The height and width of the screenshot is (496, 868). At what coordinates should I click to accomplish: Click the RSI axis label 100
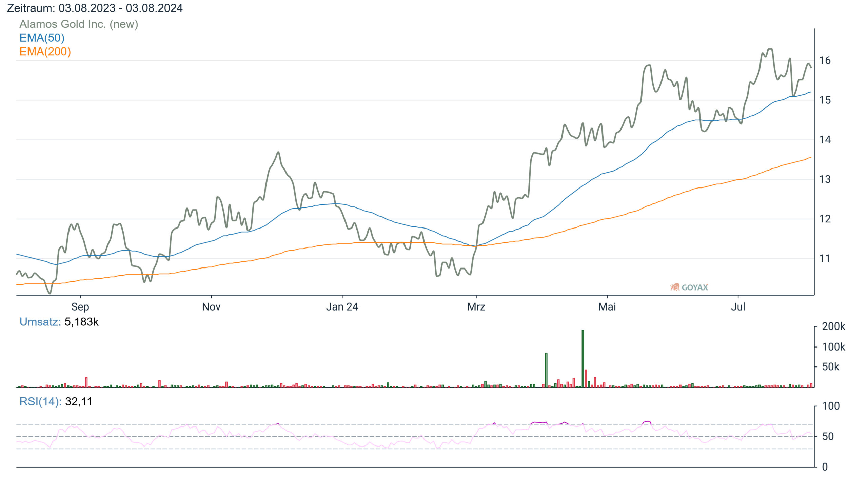click(x=830, y=406)
